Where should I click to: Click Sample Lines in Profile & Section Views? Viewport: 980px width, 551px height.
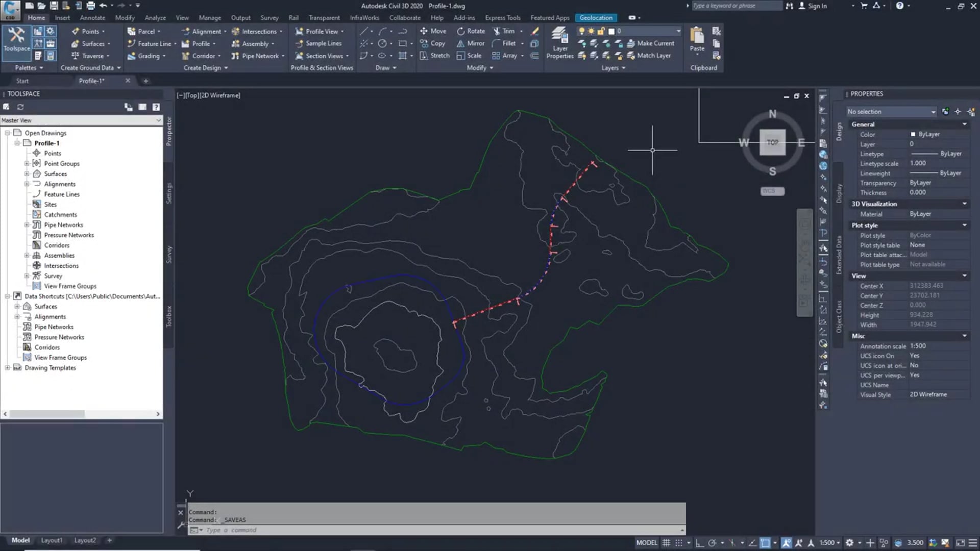coord(320,43)
